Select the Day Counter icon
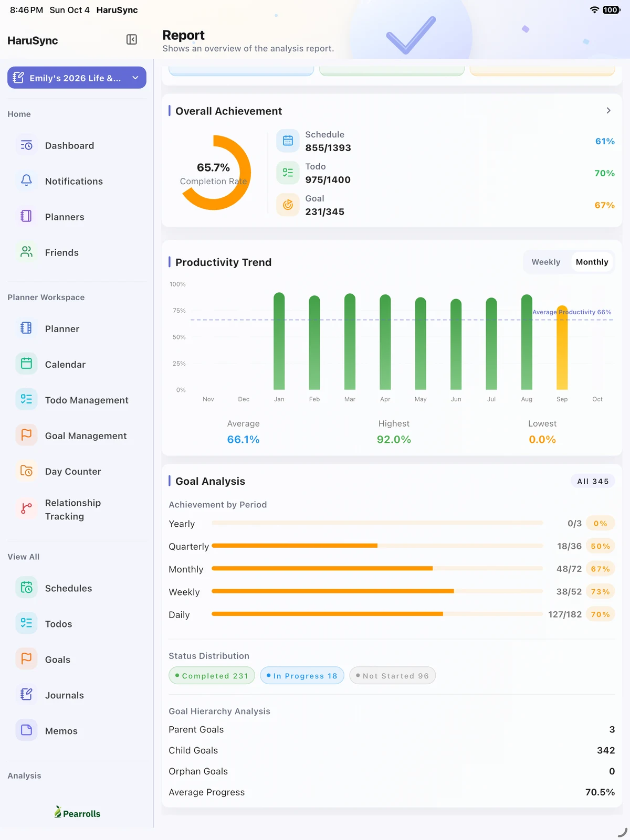 (x=26, y=471)
